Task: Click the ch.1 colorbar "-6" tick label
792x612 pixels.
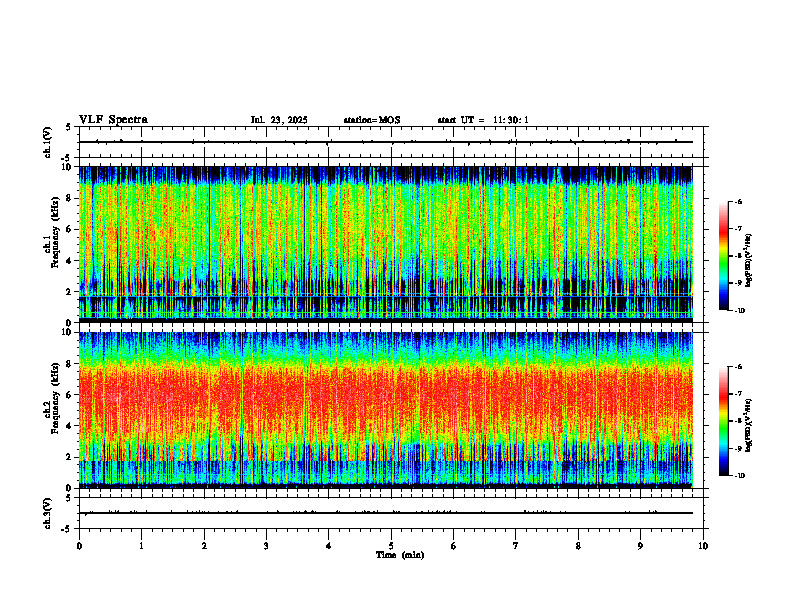Action: tap(738, 201)
